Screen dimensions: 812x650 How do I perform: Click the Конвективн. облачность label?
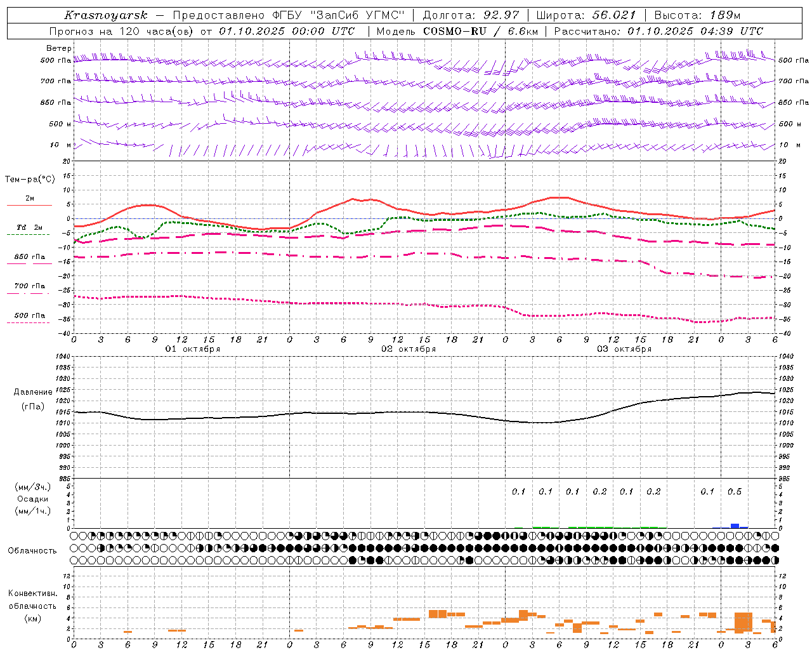coord(33,599)
